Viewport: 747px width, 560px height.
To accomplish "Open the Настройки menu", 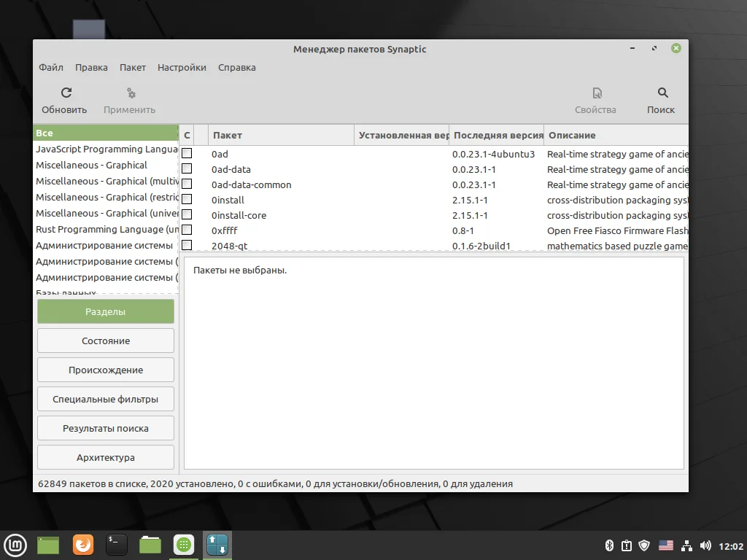I will click(182, 68).
